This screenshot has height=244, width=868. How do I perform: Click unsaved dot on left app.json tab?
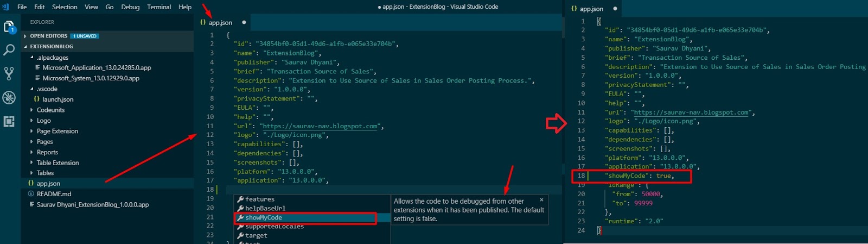pyautogui.click(x=244, y=22)
